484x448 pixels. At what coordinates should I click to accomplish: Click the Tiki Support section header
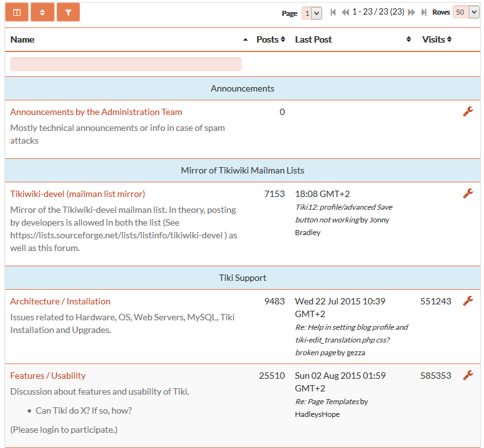[x=242, y=278]
